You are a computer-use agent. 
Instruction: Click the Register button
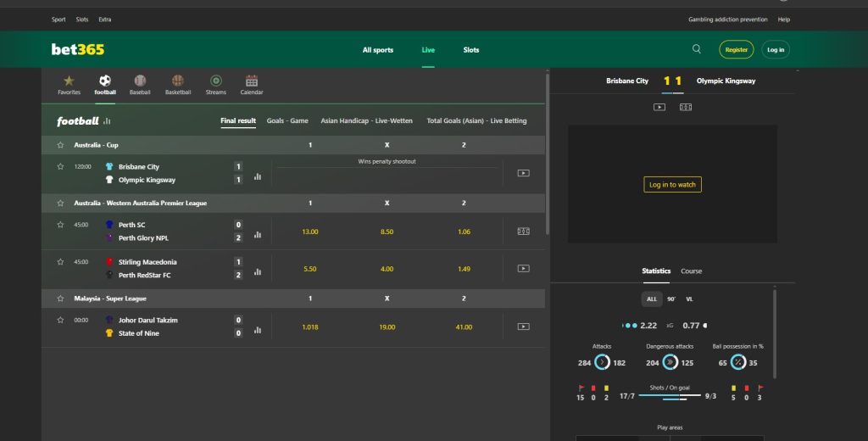click(x=737, y=49)
